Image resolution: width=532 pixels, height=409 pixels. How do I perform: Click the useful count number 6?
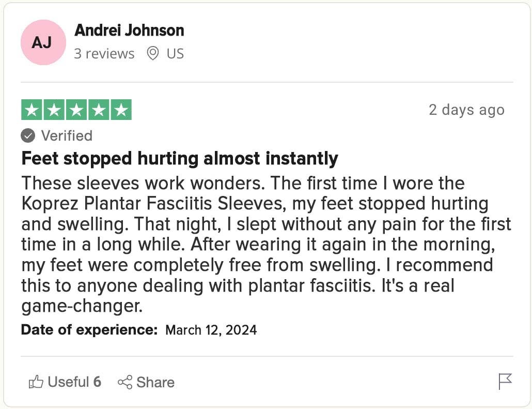click(97, 382)
